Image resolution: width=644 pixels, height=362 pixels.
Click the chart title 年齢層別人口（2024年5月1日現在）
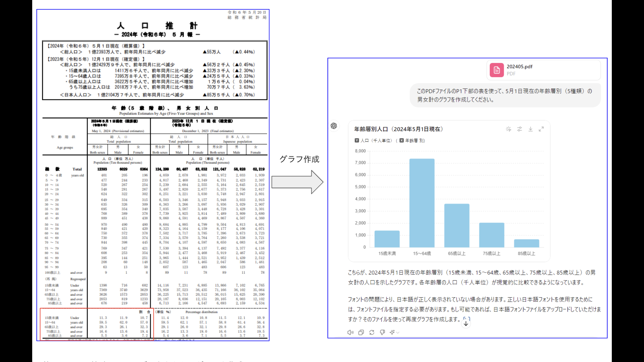point(399,129)
